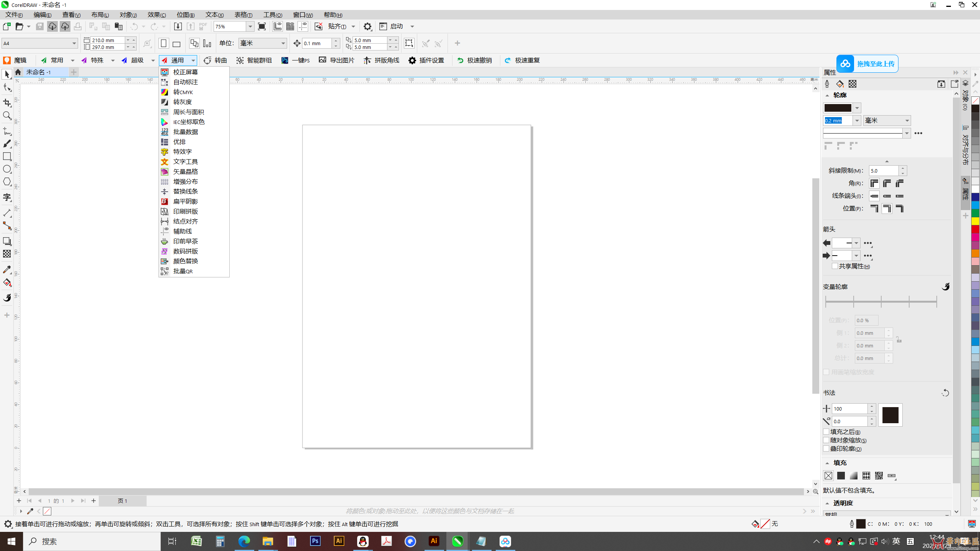
Task: Select portrait page orientation
Action: (x=163, y=43)
